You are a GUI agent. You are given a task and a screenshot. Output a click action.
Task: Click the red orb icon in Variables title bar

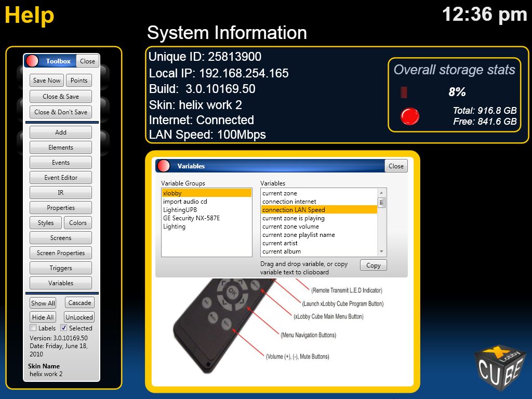pos(164,166)
